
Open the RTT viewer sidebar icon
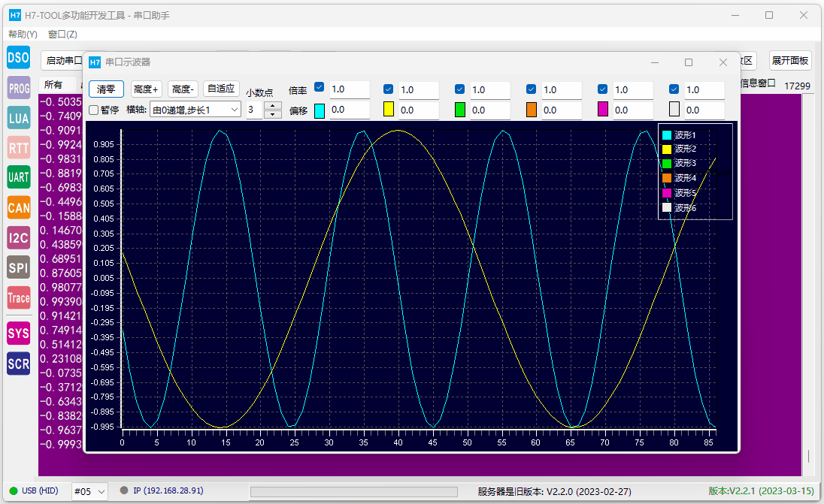18,147
